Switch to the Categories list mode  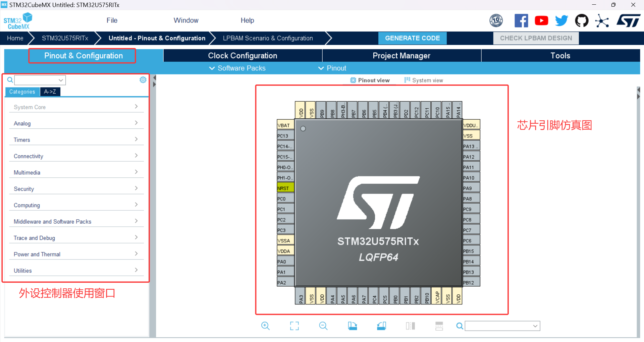[x=22, y=92]
